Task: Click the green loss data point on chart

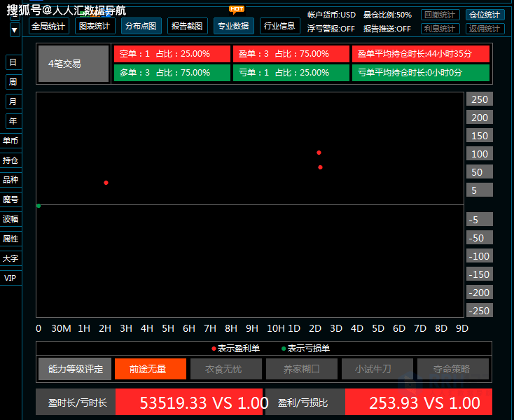Action: (x=39, y=206)
